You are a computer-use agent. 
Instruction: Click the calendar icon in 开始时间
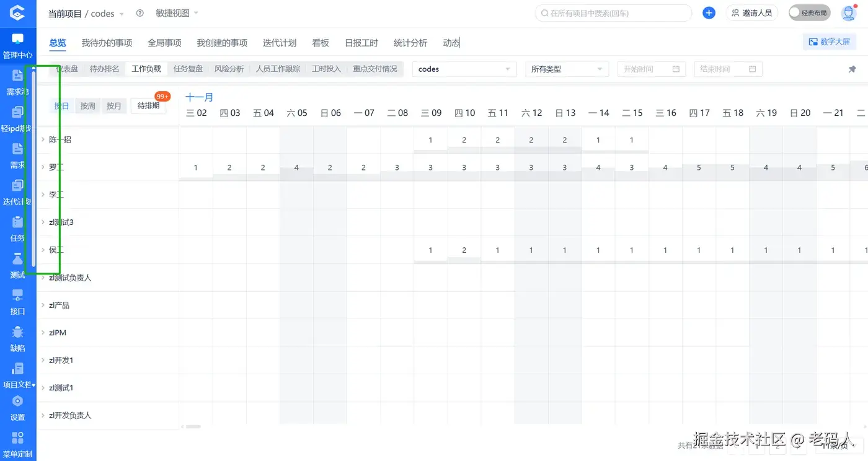[x=676, y=69]
